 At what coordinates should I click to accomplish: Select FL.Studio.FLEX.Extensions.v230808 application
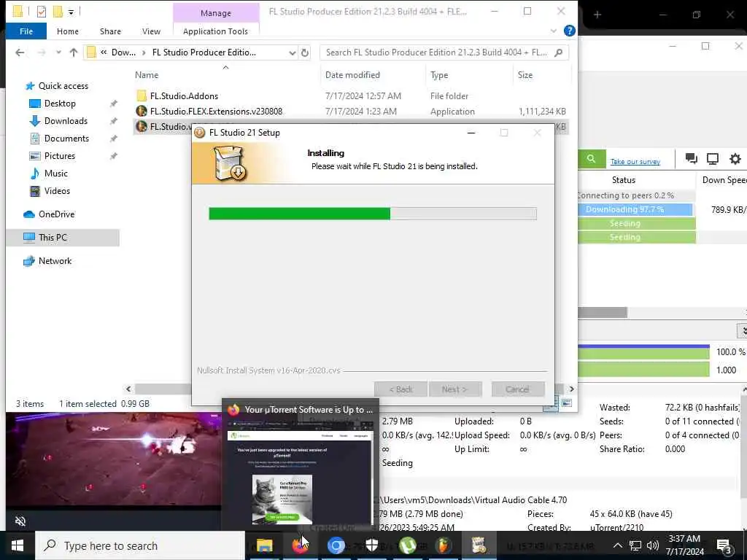[x=216, y=112]
